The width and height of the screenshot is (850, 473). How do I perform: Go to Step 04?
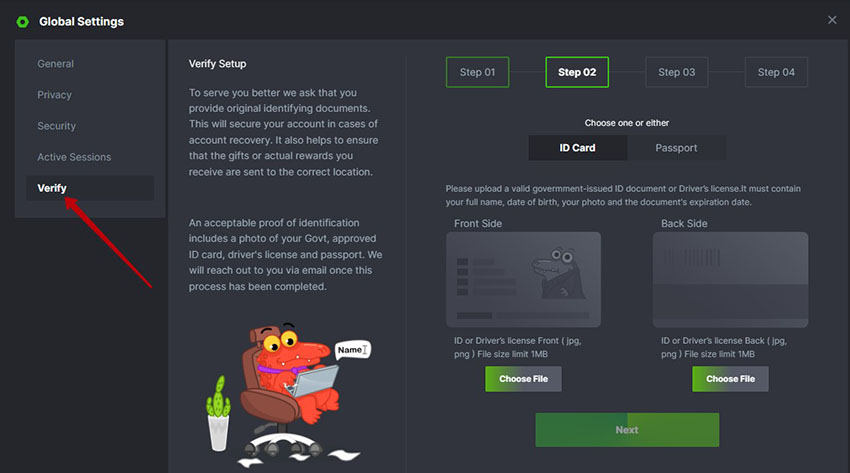(x=776, y=72)
